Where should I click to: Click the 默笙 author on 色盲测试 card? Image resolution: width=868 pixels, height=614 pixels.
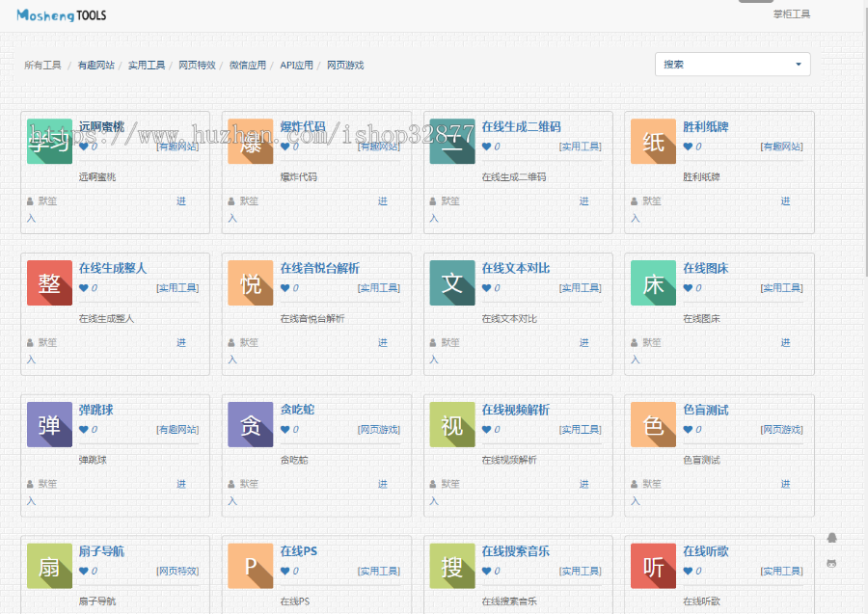pyautogui.click(x=652, y=484)
